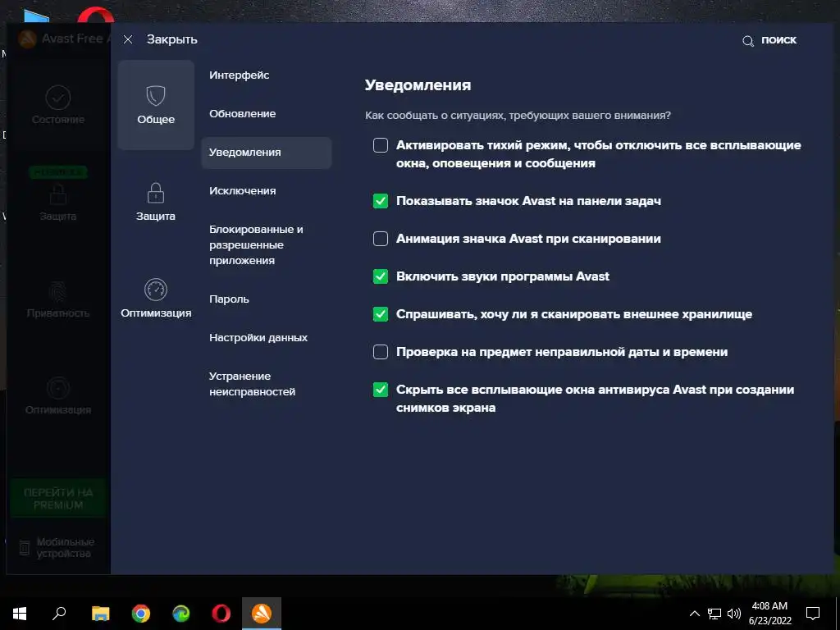Open the notification center icon

pyautogui.click(x=813, y=614)
